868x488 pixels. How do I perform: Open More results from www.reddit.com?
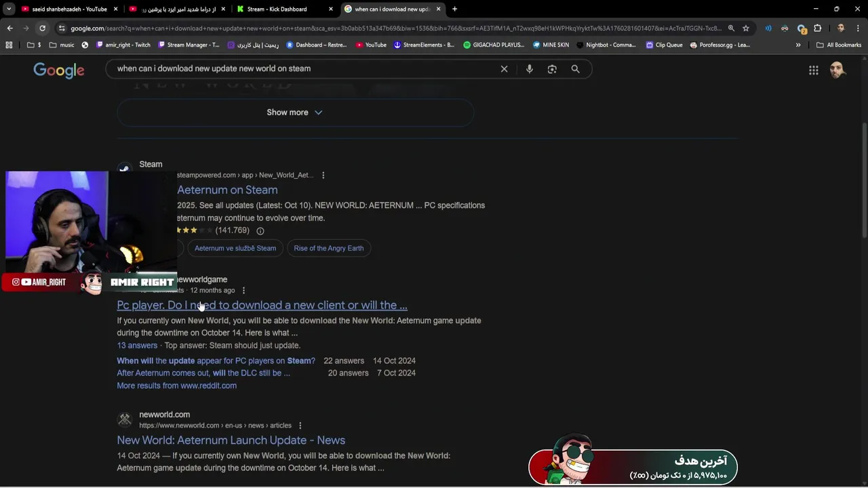tap(176, 386)
